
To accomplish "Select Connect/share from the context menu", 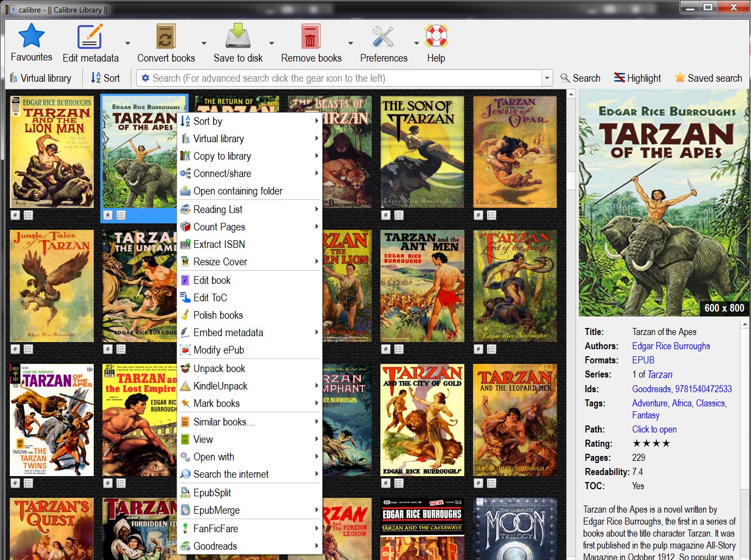I will pyautogui.click(x=250, y=174).
